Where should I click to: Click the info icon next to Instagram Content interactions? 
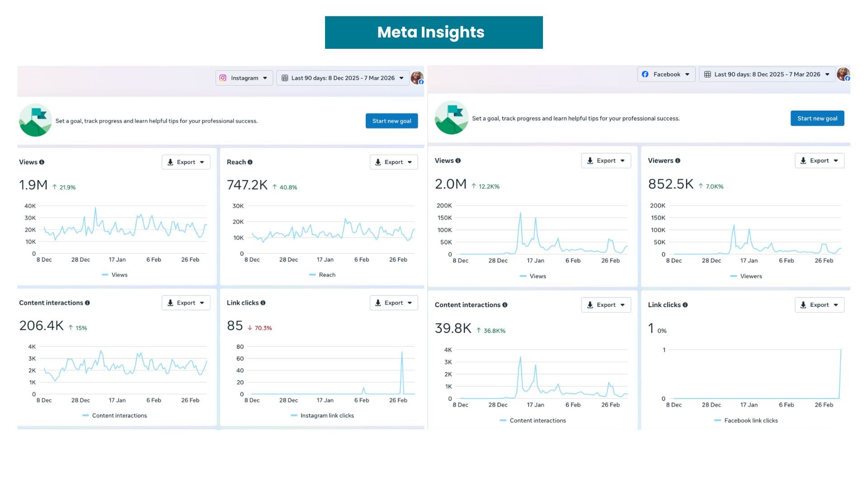[x=87, y=303]
